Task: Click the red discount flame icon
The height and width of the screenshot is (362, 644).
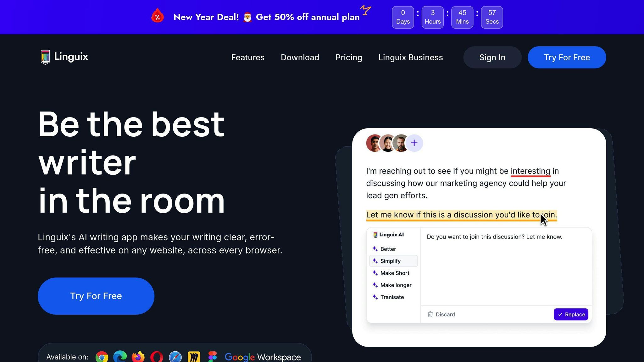Action: (x=158, y=16)
